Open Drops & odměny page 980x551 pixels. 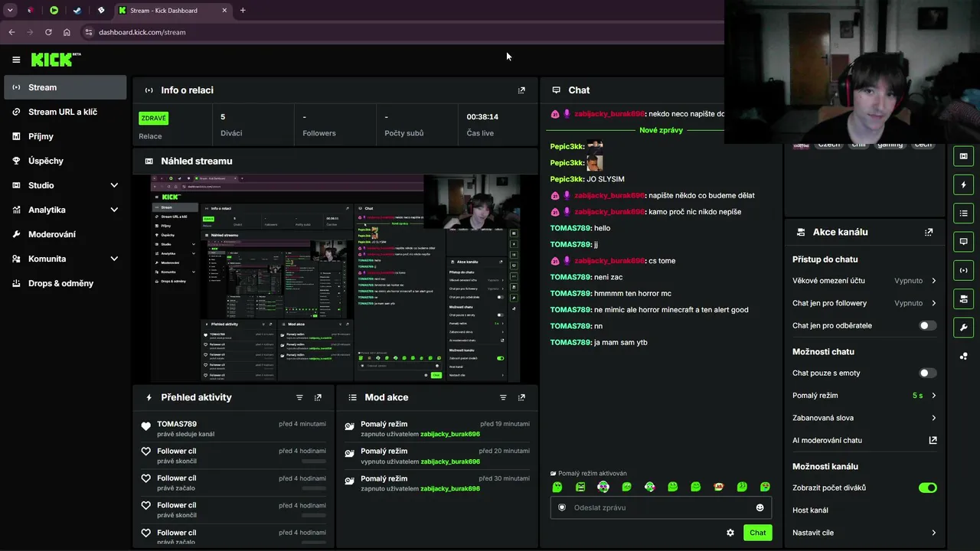click(x=65, y=283)
